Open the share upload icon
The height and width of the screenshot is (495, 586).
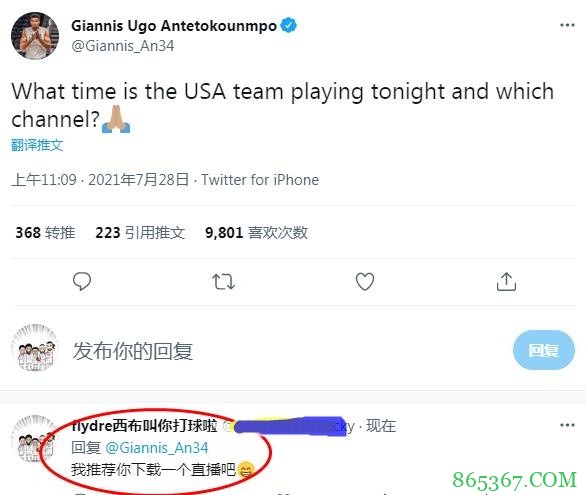coord(506,282)
